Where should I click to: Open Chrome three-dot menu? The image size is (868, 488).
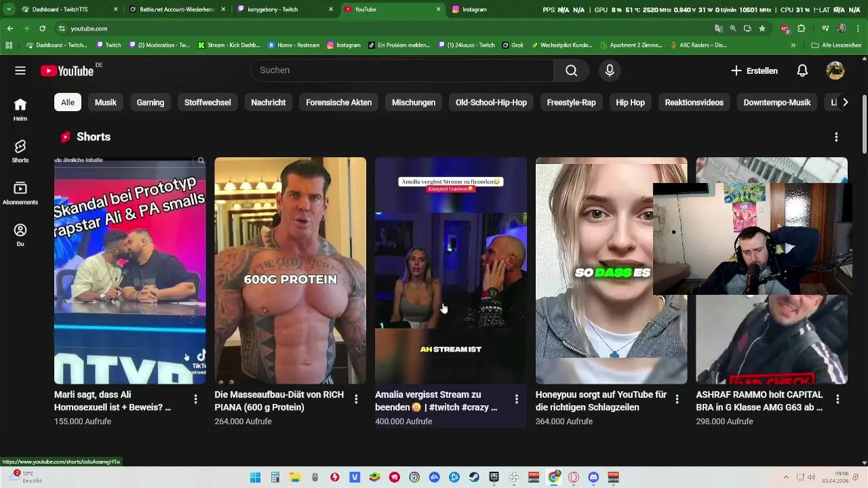click(x=858, y=28)
